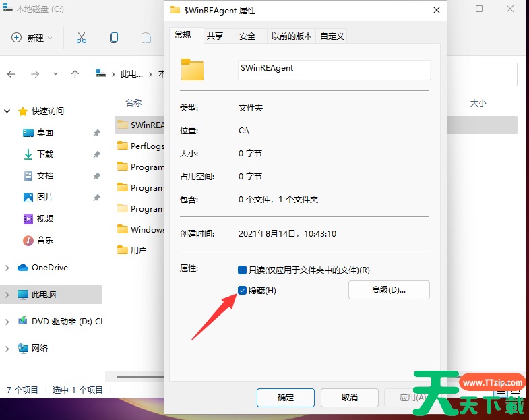
Task: Click the DVD drive icon in sidebar
Action: click(23, 320)
